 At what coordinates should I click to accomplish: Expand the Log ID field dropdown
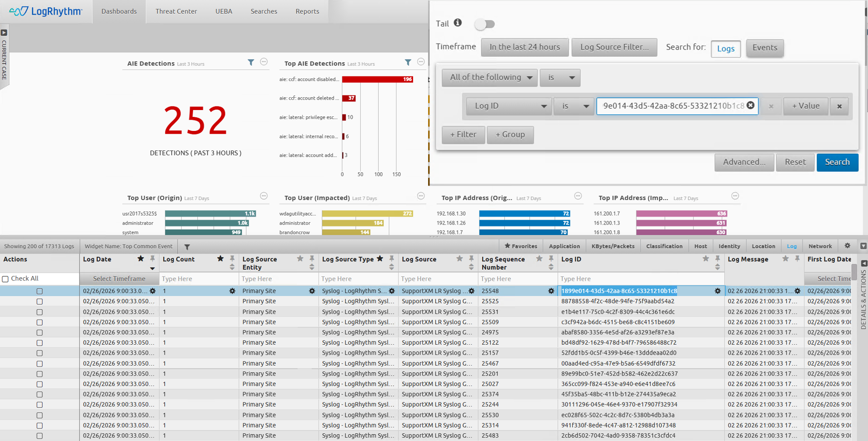[509, 106]
